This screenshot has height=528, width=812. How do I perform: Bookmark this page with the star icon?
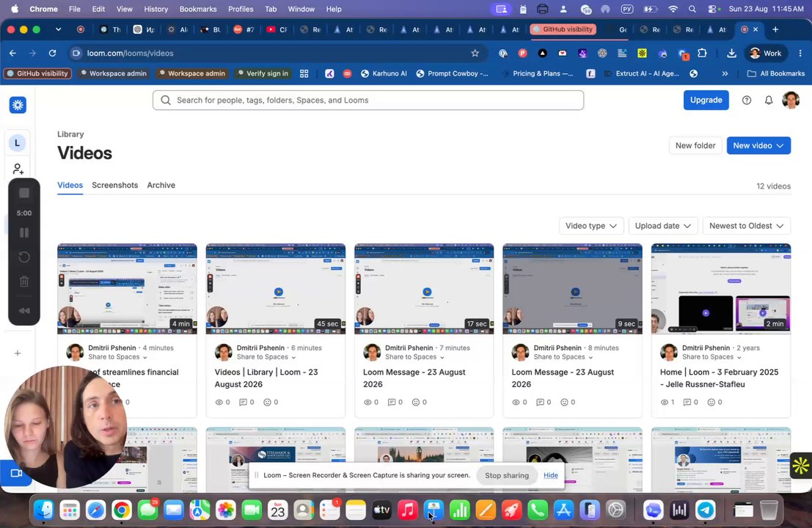[475, 53]
